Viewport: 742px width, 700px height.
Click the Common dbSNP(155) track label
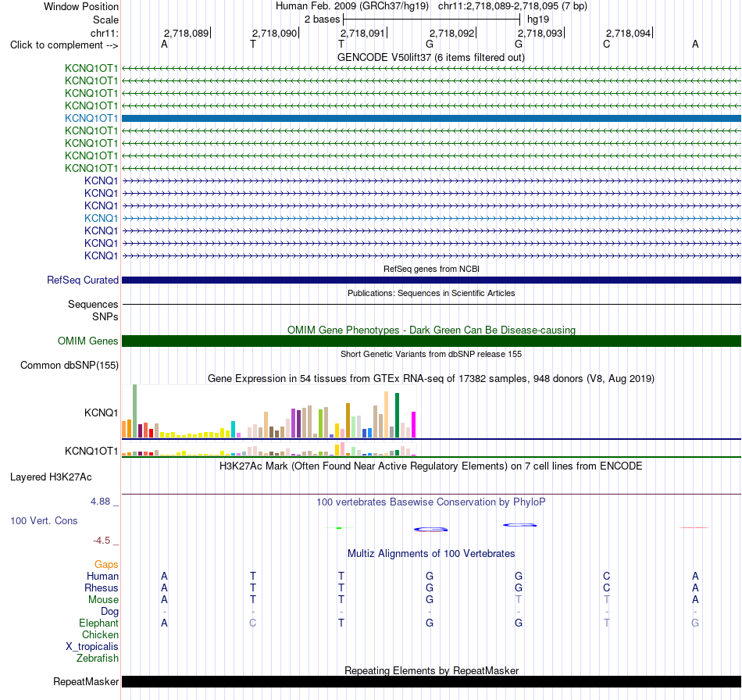[x=70, y=366]
